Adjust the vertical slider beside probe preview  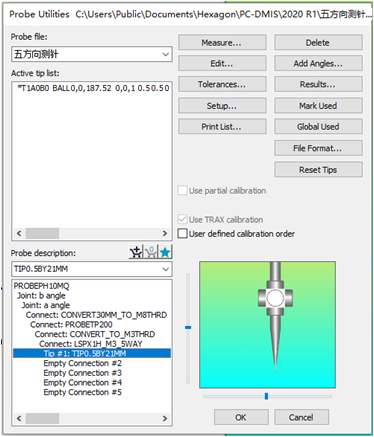point(188,327)
